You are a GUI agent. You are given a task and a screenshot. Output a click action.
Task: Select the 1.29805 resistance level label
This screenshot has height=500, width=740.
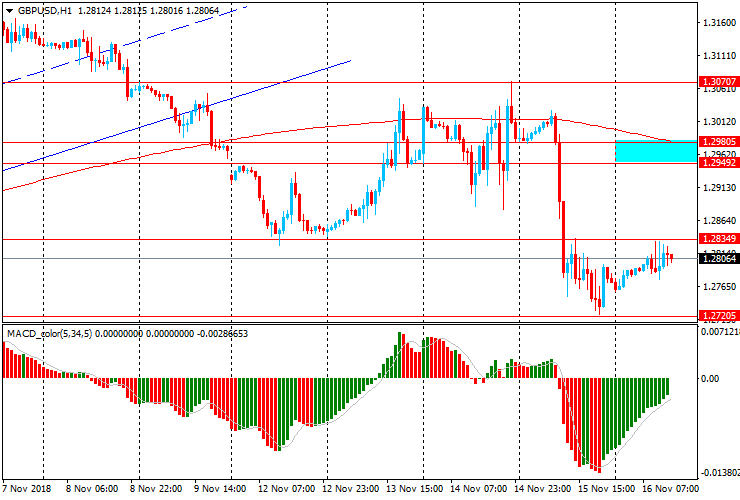tap(719, 142)
